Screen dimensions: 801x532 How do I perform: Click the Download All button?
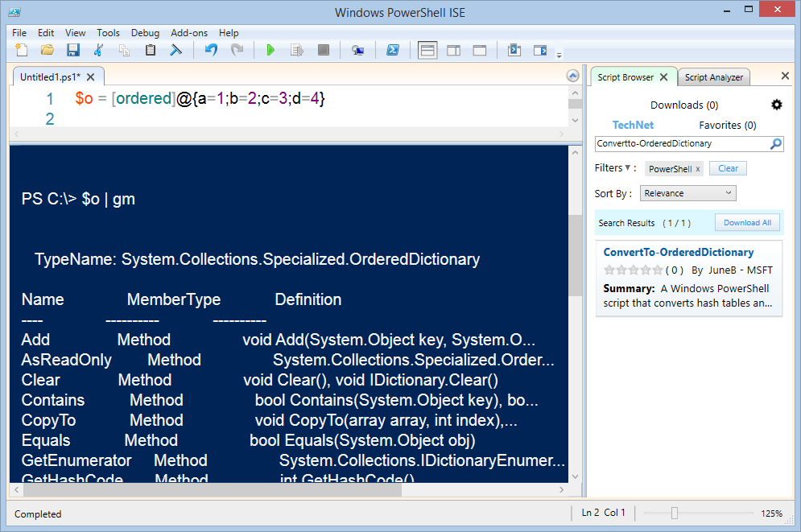[x=747, y=223]
